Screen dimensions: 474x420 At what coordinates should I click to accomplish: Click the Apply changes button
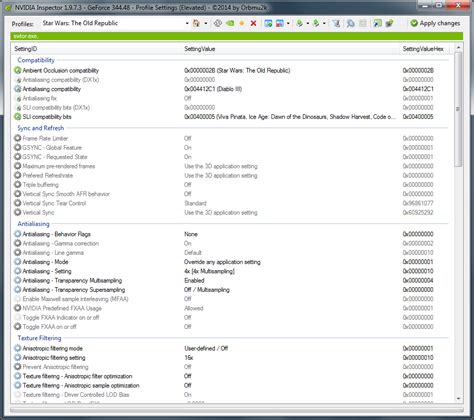tap(435, 23)
